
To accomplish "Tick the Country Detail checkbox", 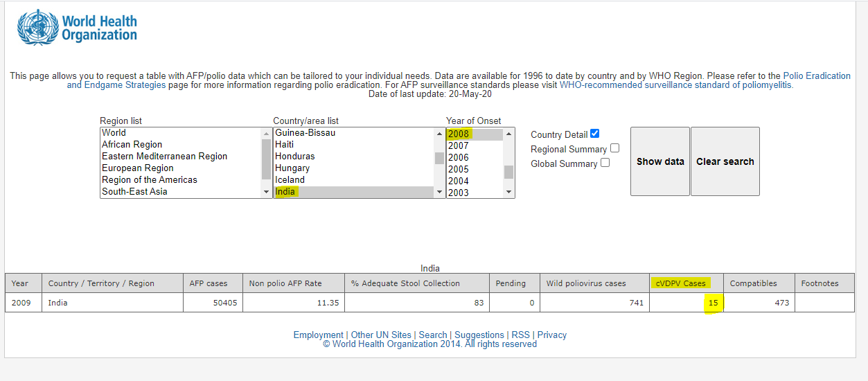I will (594, 134).
